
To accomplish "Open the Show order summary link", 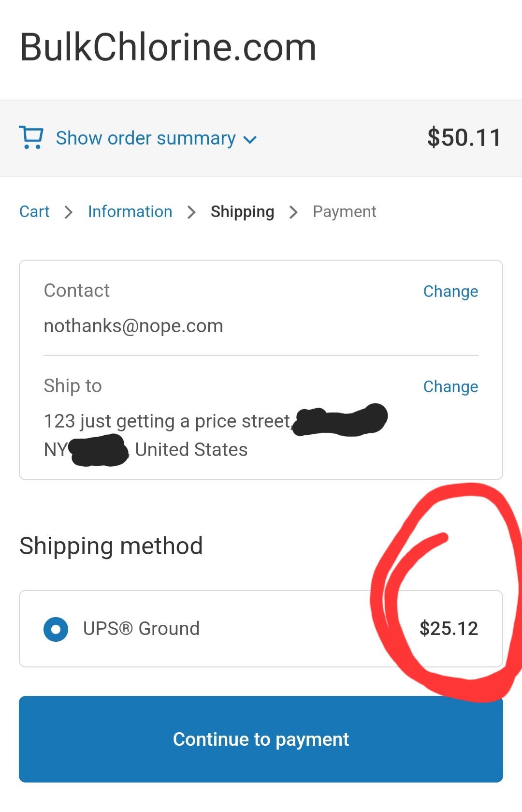I will pos(146,138).
